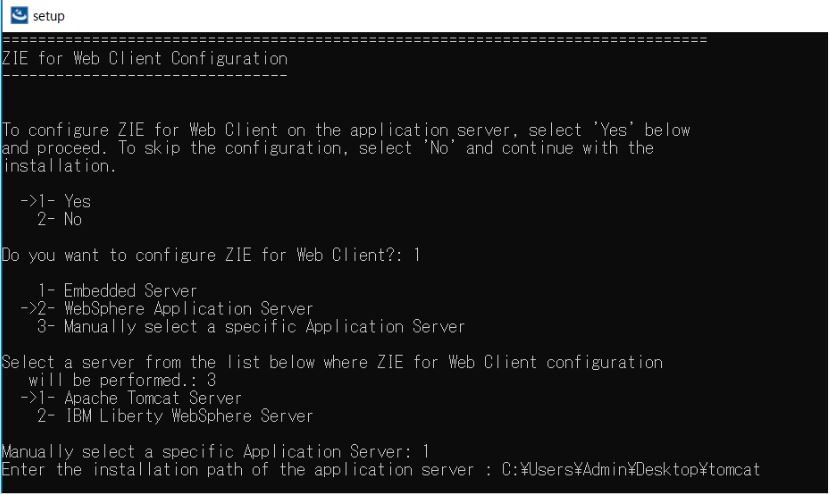830x494 pixels.
Task: Click the "will be performed.: 3" answer line
Action: tap(122, 380)
